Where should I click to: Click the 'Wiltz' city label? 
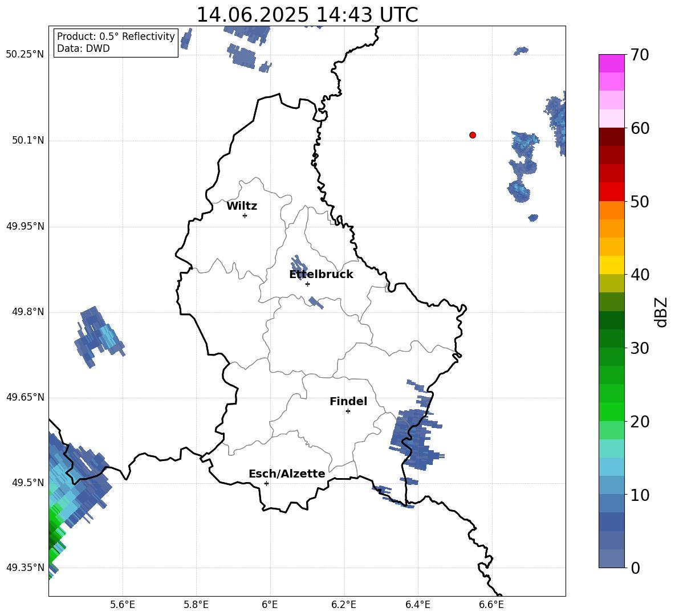pyautogui.click(x=242, y=206)
